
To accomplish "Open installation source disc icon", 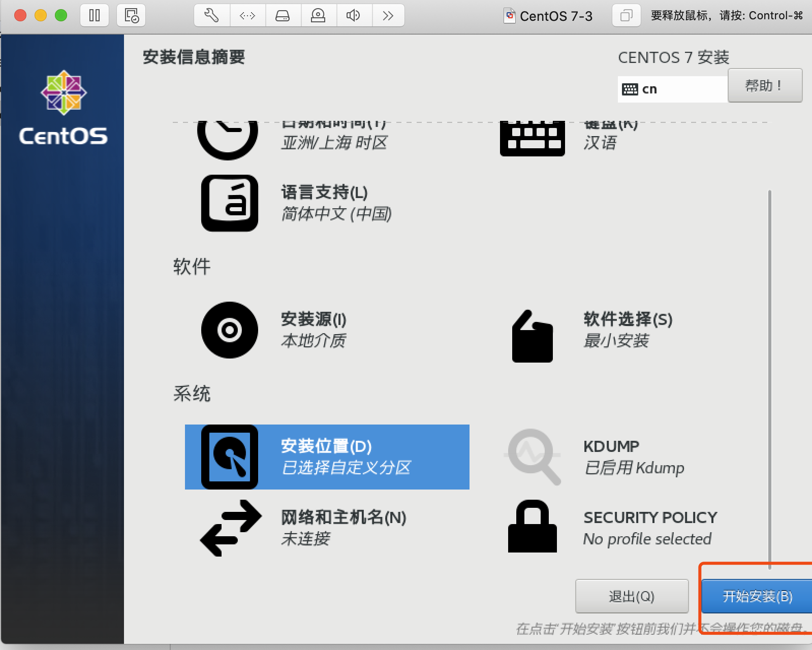I will tap(230, 330).
